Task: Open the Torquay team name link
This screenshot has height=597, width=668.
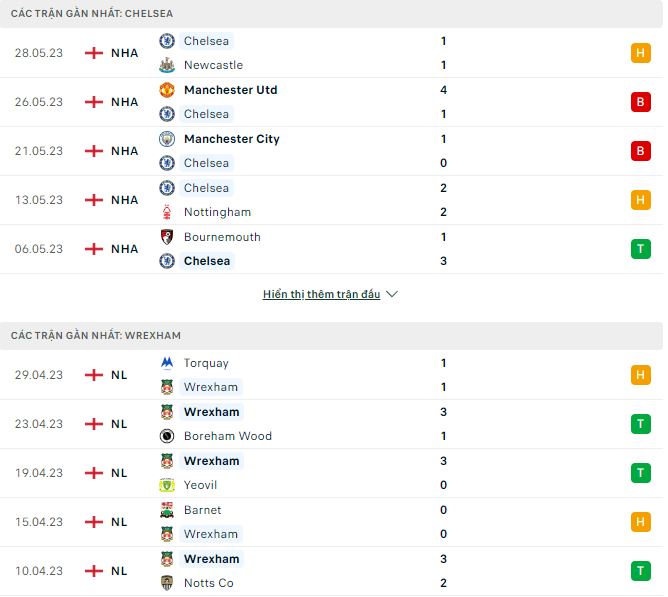Action: 206,363
